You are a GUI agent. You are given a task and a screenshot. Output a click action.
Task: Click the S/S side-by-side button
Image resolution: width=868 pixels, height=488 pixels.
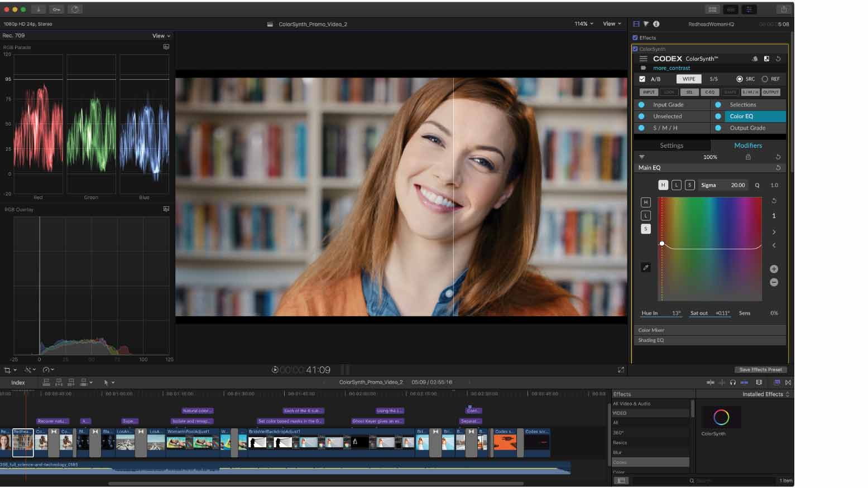coord(713,79)
